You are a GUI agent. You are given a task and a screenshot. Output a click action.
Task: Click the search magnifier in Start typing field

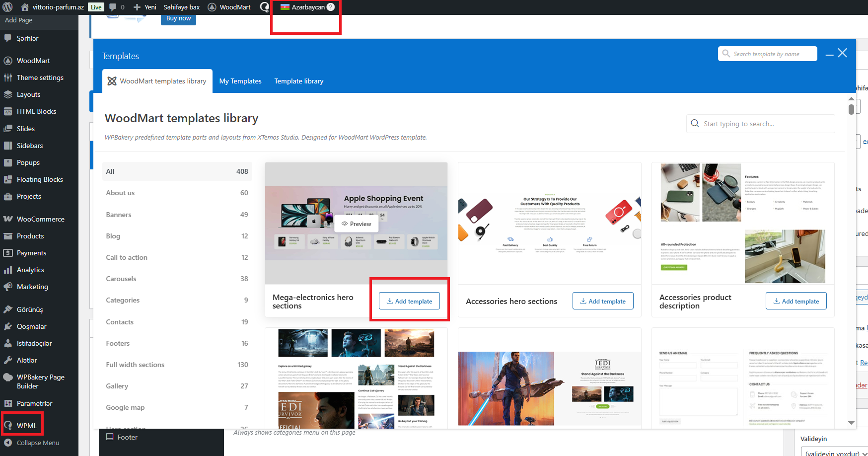[695, 123]
